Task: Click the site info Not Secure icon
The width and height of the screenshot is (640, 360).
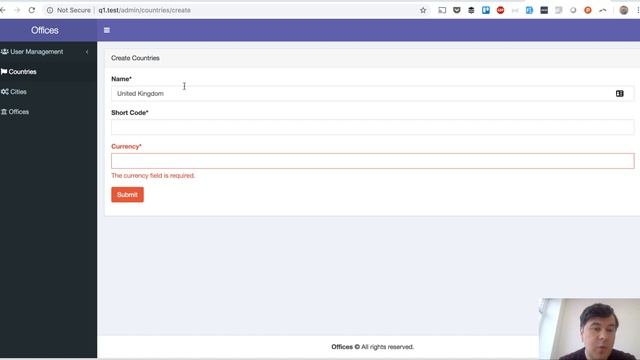Action: 50,10
